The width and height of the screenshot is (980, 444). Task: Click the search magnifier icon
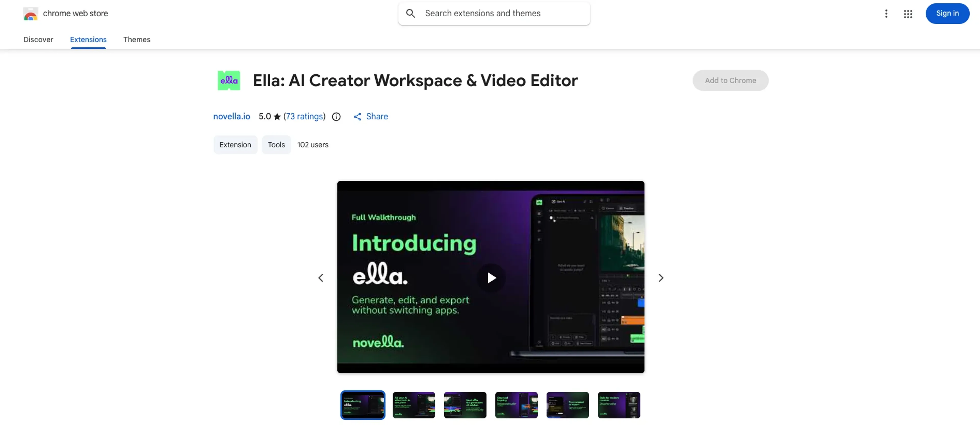410,13
